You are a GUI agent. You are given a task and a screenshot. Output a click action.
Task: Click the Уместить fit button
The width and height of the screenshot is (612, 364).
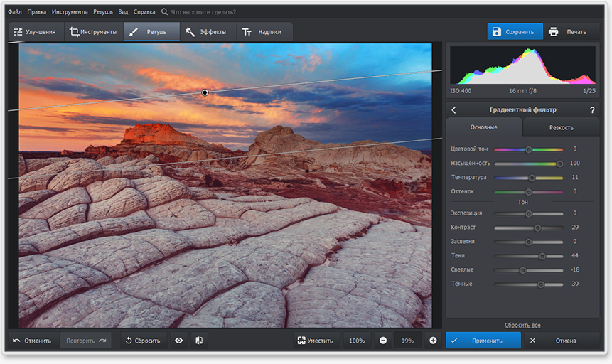(x=316, y=341)
